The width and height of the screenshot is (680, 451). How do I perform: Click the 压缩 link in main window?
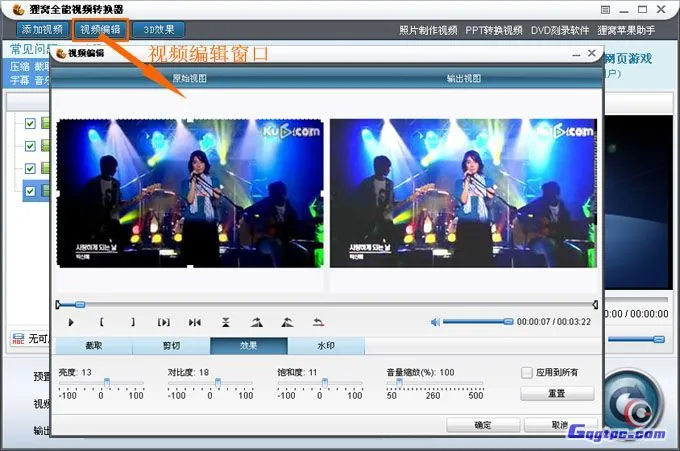click(x=20, y=66)
